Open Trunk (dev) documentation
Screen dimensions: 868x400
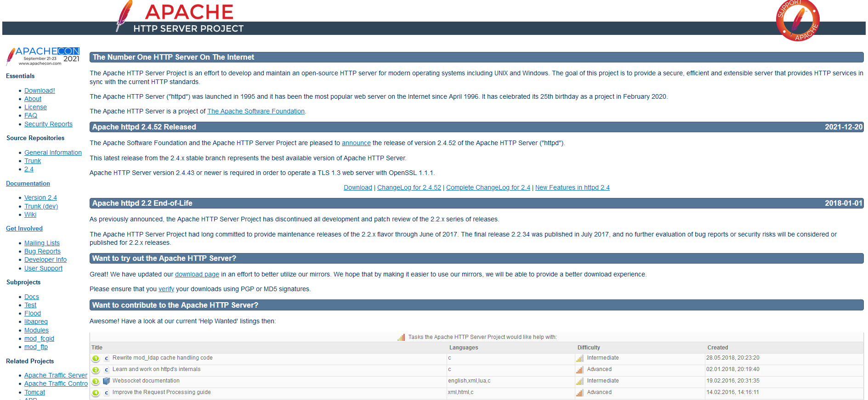point(41,206)
